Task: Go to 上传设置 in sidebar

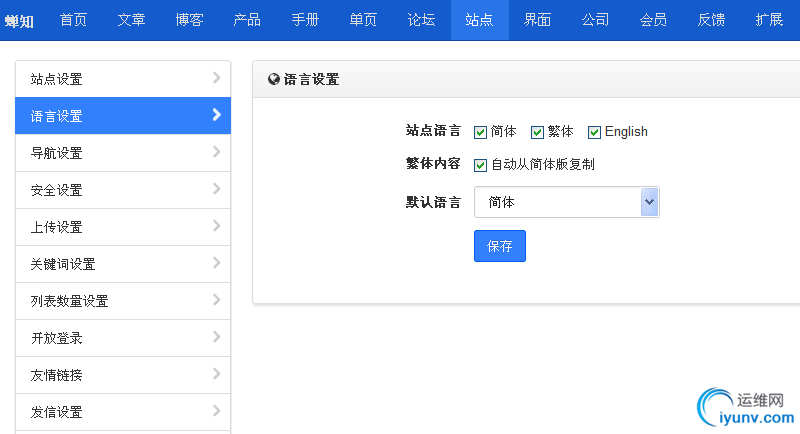Action: click(123, 227)
